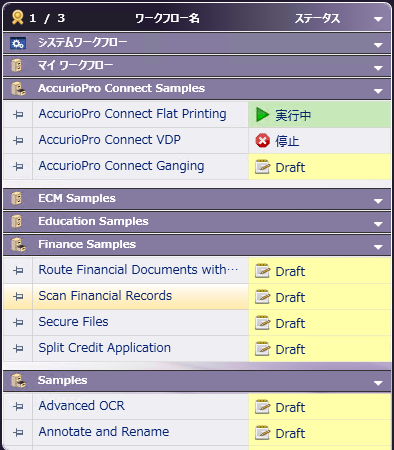Click the pin icon for Flat Printing row

click(18, 115)
